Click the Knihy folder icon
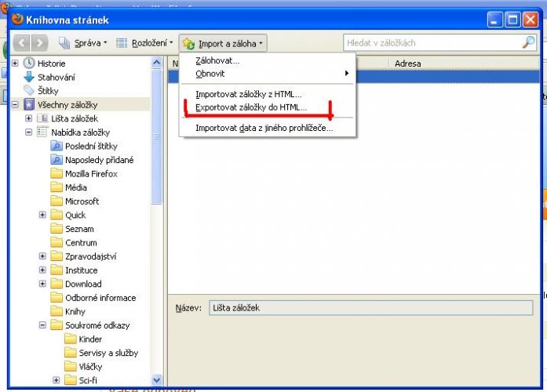Screen dimensions: 547x392 [x=57, y=311]
